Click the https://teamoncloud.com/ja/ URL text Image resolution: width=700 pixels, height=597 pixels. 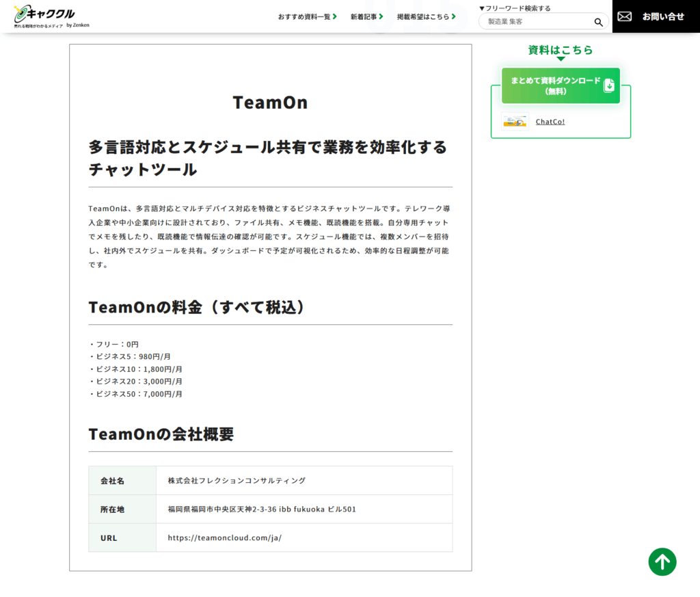[x=224, y=538]
